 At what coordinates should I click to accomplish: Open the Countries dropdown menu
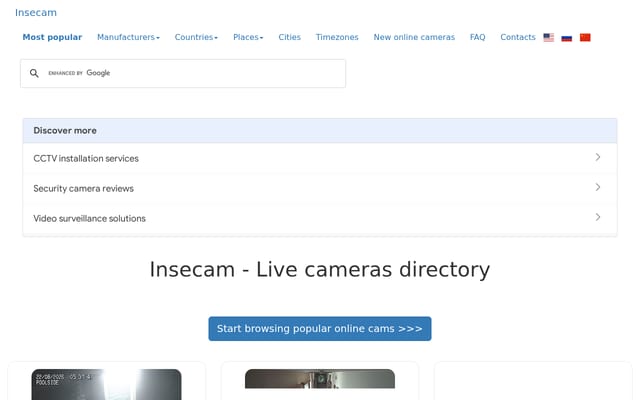196,37
